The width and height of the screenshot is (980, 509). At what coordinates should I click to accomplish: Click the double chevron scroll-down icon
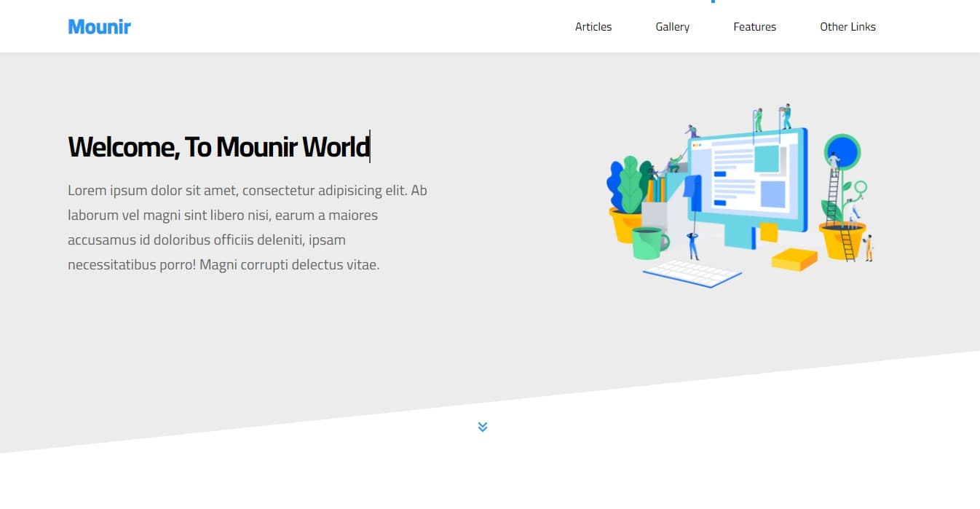click(482, 427)
